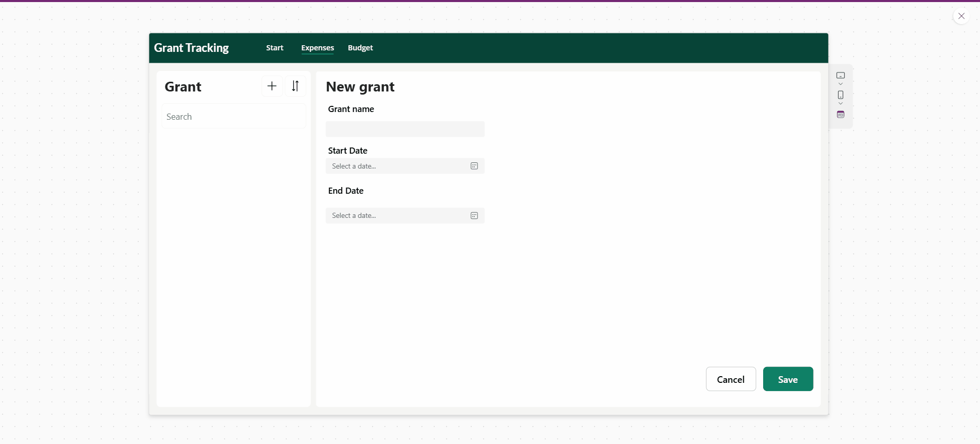Focus the Grant name text field
Image resolution: width=980 pixels, height=444 pixels.
[405, 129]
